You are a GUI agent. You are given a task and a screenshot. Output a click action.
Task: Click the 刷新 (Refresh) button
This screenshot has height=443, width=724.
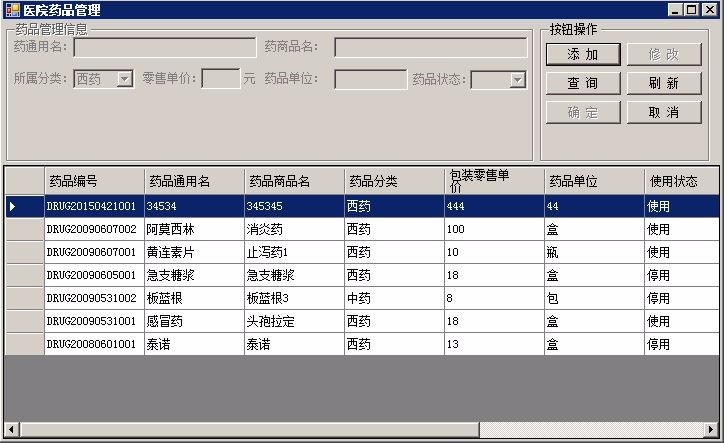(x=664, y=83)
